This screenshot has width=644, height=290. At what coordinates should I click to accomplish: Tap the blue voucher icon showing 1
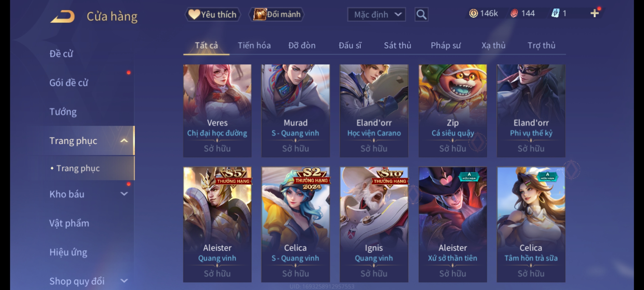(x=555, y=13)
